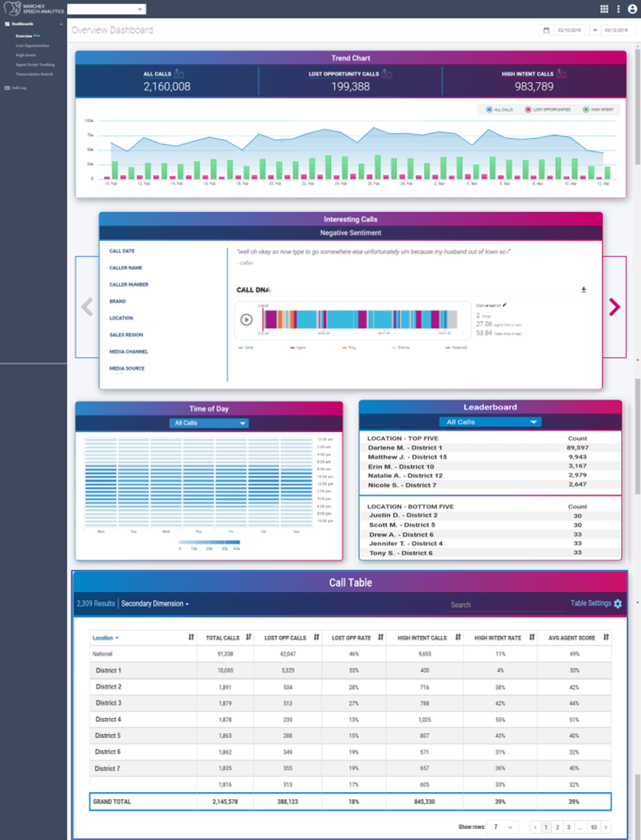The width and height of the screenshot is (641, 840).
Task: Click District 7 table row
Action: pyautogui.click(x=351, y=768)
